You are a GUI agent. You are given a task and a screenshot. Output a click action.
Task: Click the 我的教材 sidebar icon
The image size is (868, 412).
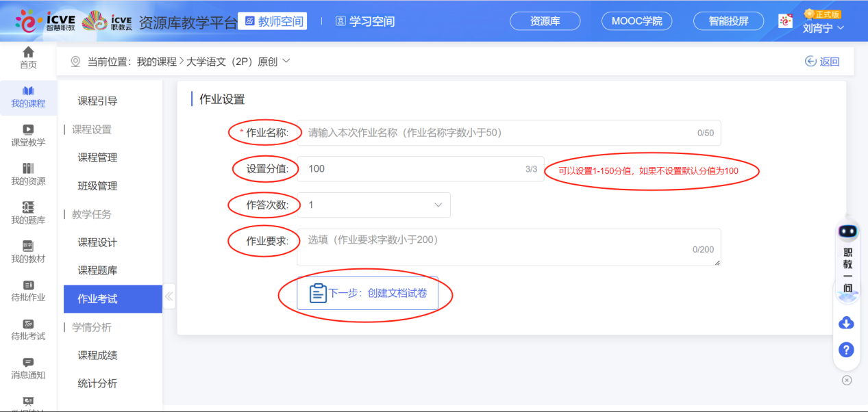(x=27, y=253)
